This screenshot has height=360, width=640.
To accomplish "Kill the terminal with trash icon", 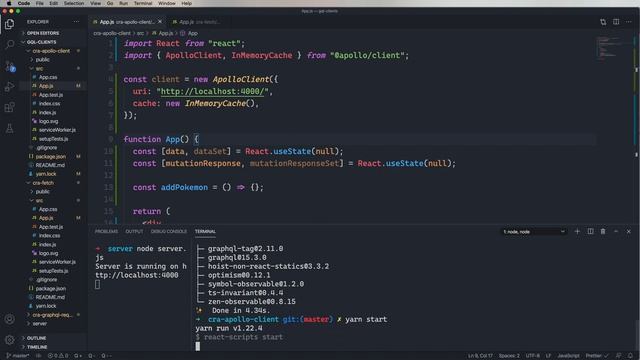I will 603,231.
